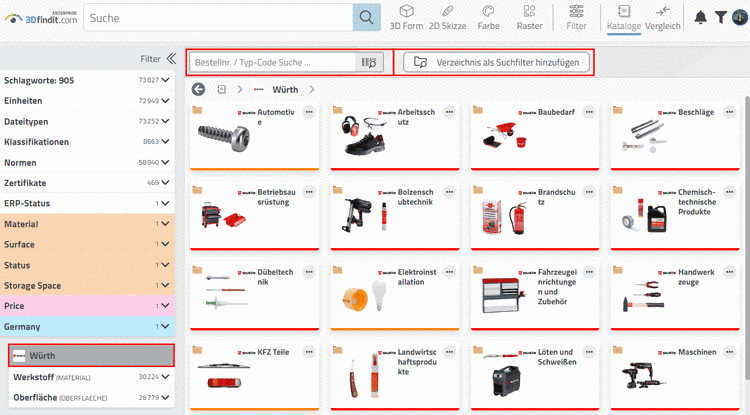Expand Zertifikate filter
The width and height of the screenshot is (750, 415).
pyautogui.click(x=165, y=183)
